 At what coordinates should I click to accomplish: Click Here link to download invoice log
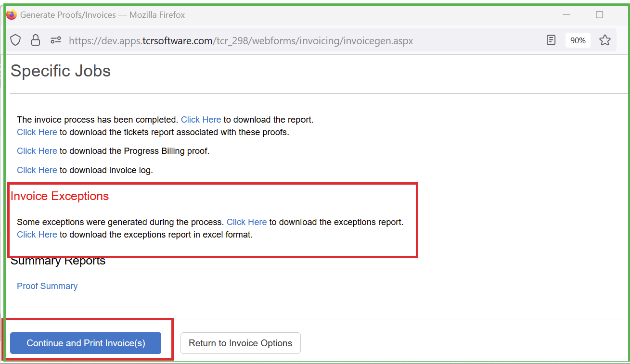click(x=37, y=170)
